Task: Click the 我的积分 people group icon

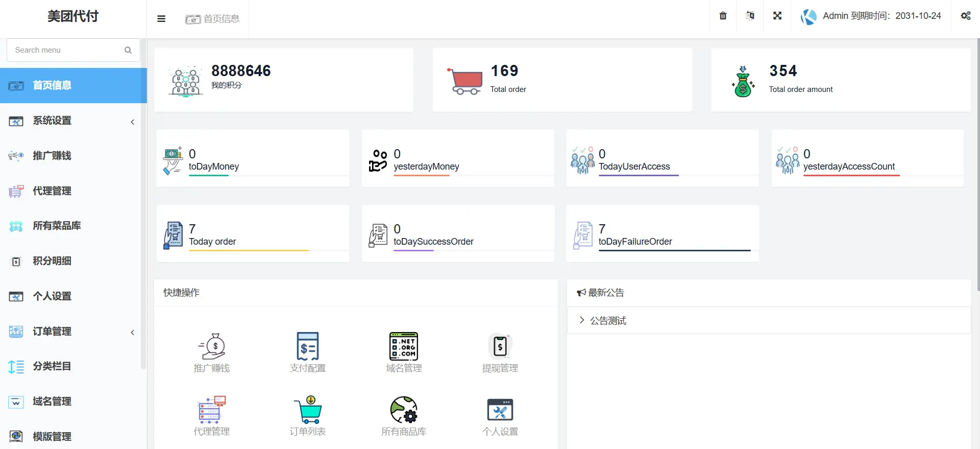Action: [186, 81]
